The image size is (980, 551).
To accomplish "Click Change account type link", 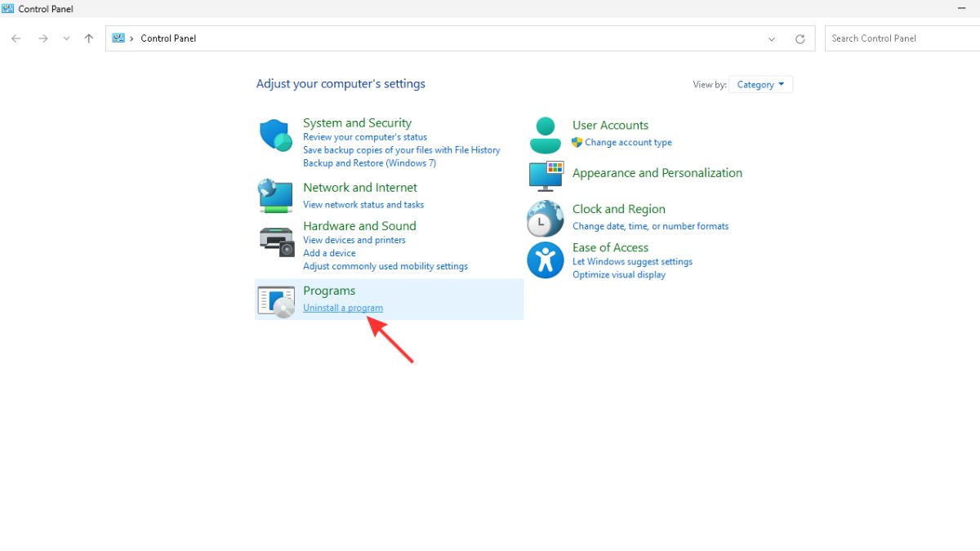I will tap(628, 142).
